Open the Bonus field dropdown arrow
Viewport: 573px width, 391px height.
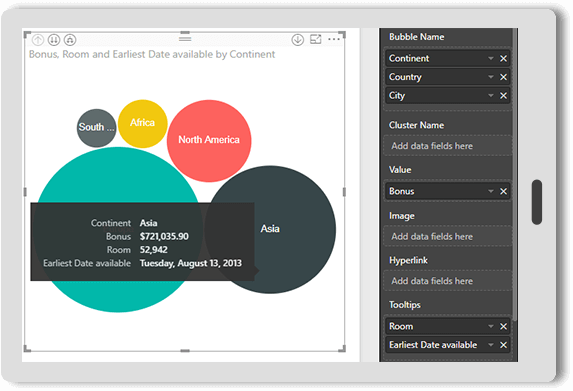[491, 191]
